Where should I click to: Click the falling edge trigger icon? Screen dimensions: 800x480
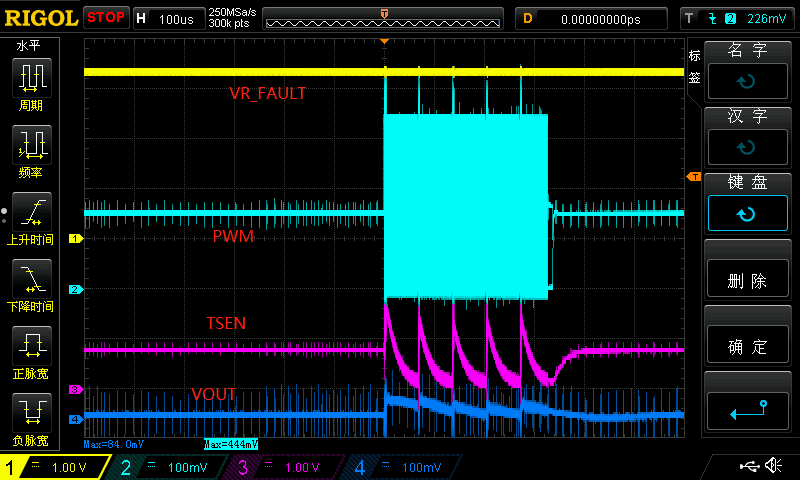(712, 19)
